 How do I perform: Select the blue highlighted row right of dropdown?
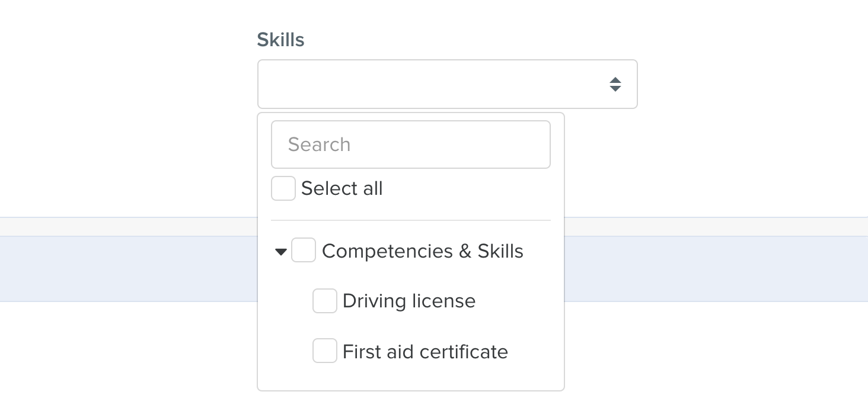(x=716, y=269)
